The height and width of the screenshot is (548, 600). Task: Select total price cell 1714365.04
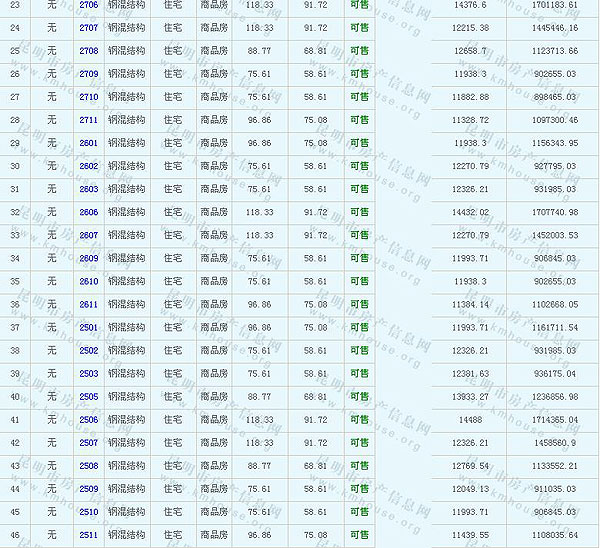[x=555, y=420]
